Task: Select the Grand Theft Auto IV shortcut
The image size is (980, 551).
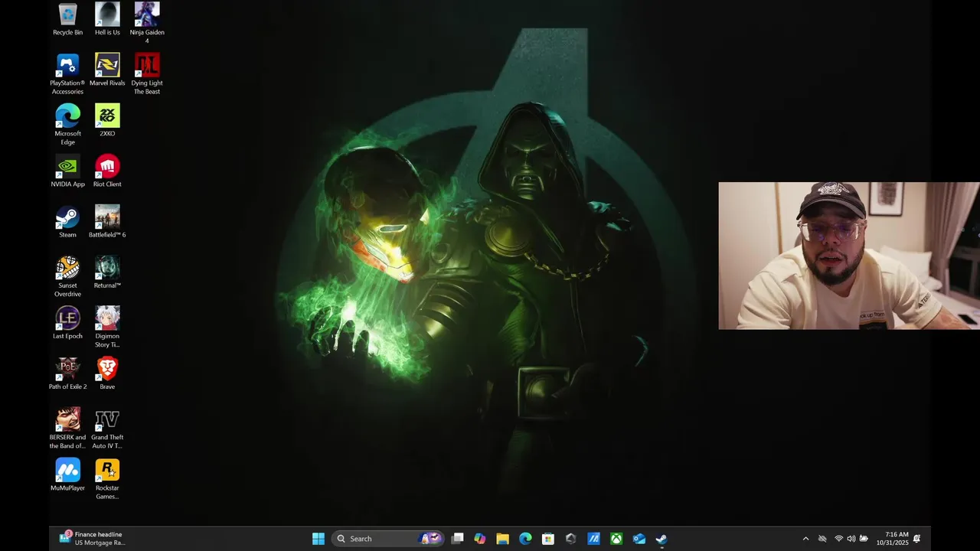Action: click(x=107, y=428)
